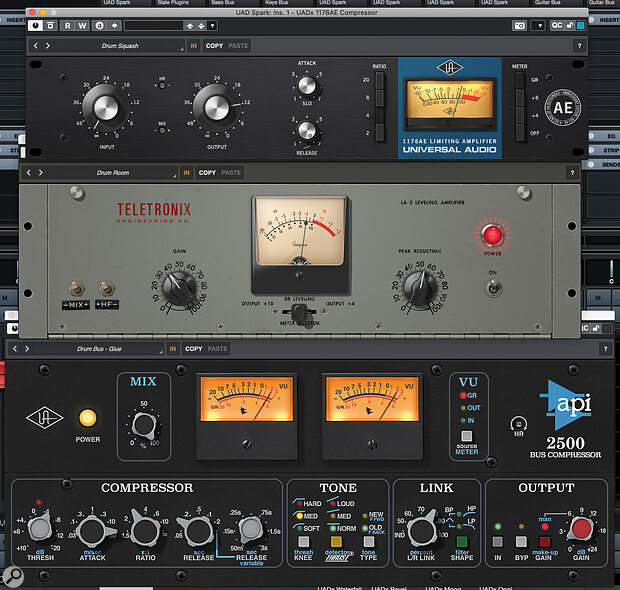The height and width of the screenshot is (590, 620).
Task: Toggle IN button on 1176AE preset bar
Action: 193,46
